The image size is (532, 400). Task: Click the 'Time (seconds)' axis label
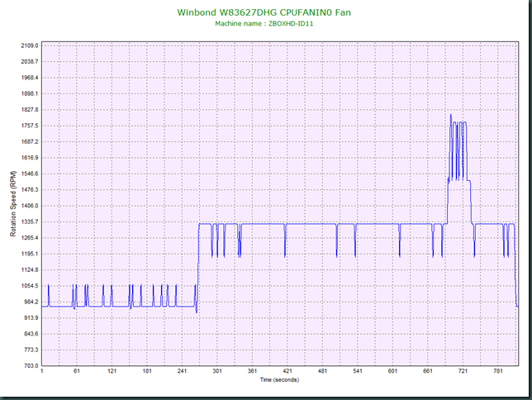[279, 379]
